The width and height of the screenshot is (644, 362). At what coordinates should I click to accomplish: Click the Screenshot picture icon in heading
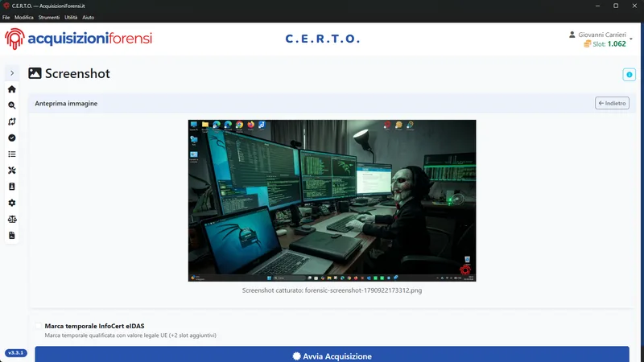point(35,73)
